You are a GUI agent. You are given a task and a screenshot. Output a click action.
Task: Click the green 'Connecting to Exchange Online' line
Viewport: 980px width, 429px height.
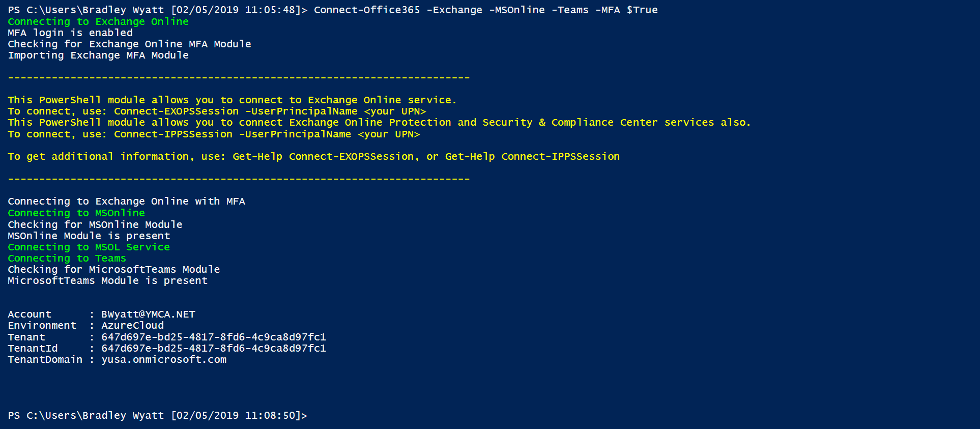(98, 21)
